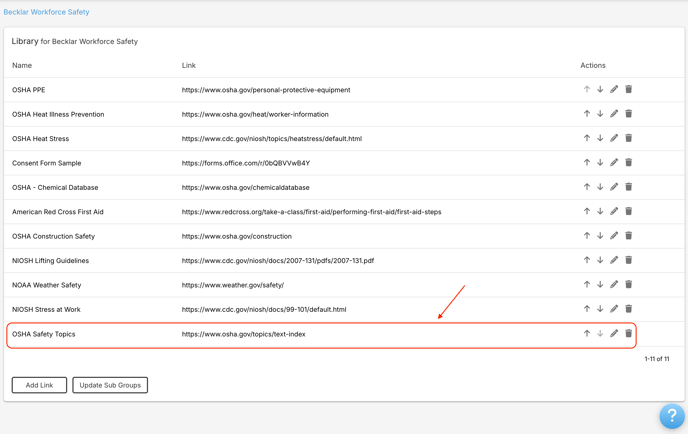Image resolution: width=688 pixels, height=434 pixels.
Task: Move OSHA Heat Illness Prevention up
Action: click(x=587, y=114)
